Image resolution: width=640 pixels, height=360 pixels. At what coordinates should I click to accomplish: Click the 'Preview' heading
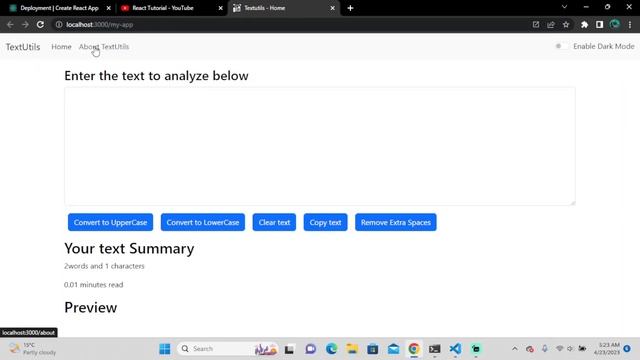[91, 307]
